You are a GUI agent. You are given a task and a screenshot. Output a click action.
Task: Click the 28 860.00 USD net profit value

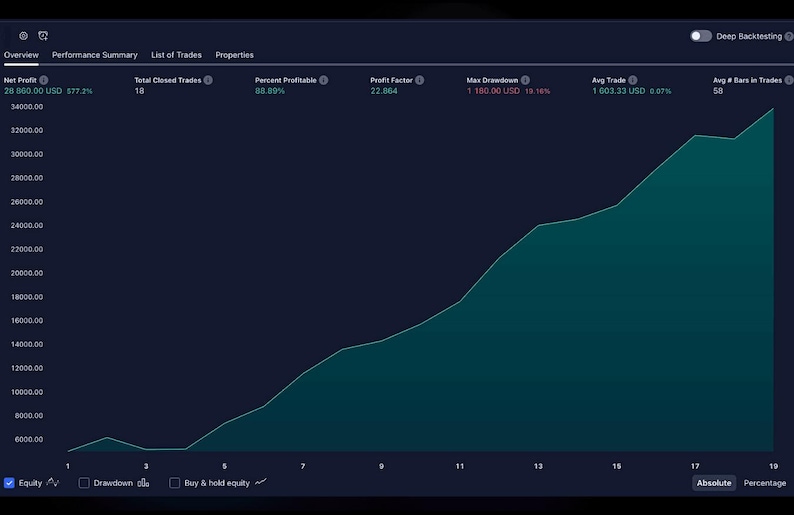coord(33,91)
